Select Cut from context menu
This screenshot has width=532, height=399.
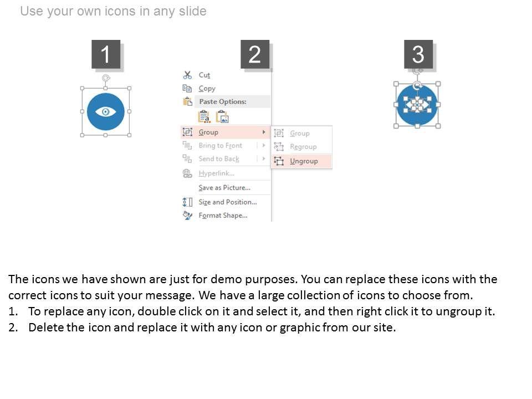(204, 75)
